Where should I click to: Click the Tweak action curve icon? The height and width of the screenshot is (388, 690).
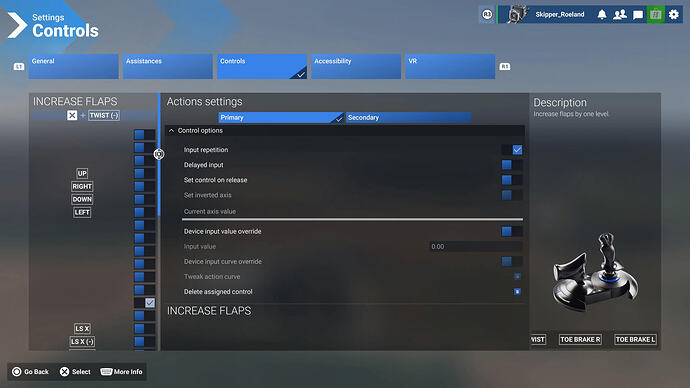517,276
